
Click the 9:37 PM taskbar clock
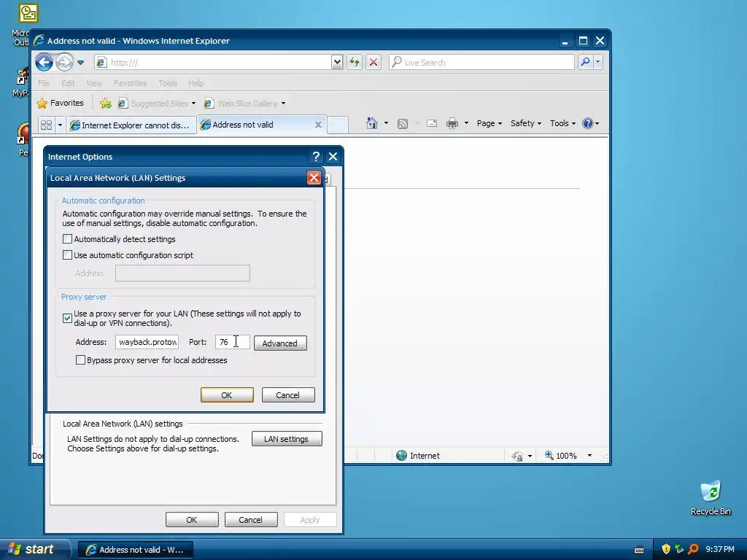click(720, 549)
